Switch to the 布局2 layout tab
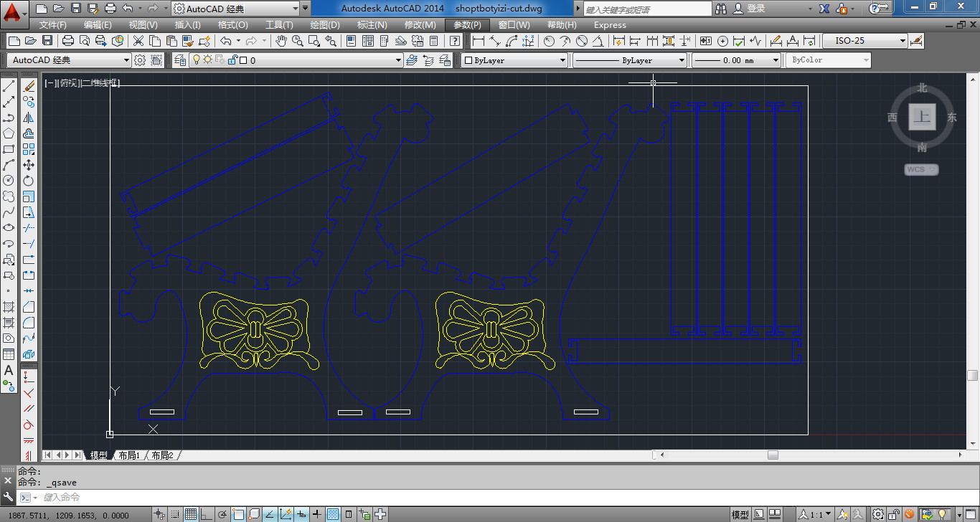 pyautogui.click(x=162, y=455)
